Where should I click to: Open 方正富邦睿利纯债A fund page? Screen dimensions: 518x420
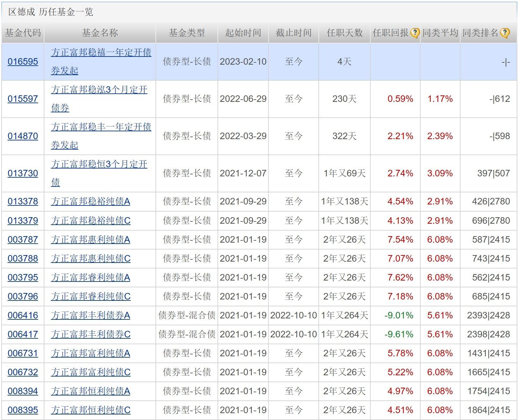pyautogui.click(x=90, y=278)
